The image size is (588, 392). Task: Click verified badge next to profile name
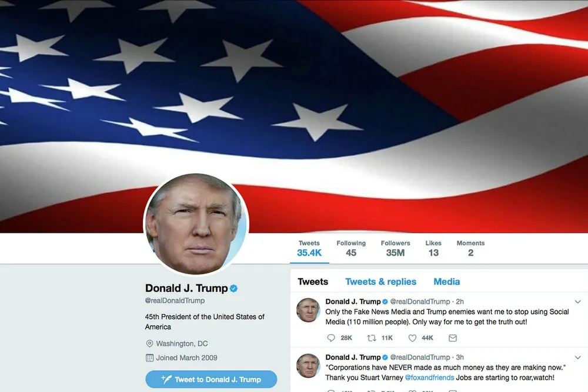coord(233,288)
